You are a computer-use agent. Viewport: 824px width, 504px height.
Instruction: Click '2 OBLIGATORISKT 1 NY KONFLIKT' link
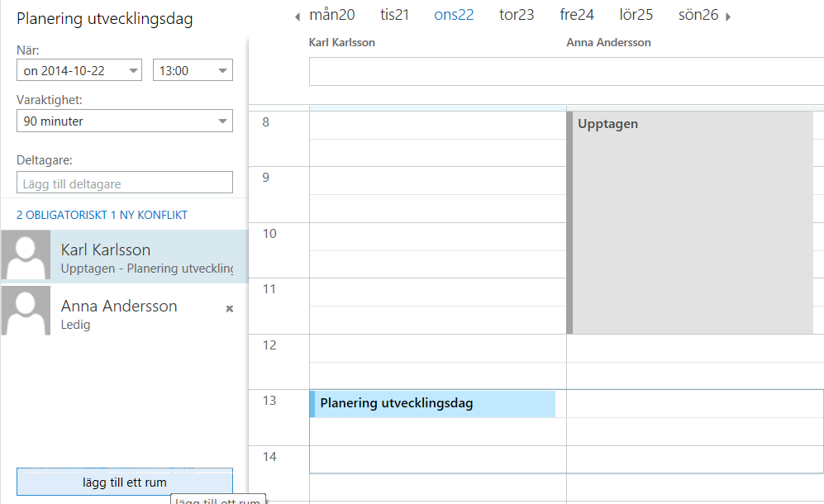[x=102, y=215]
